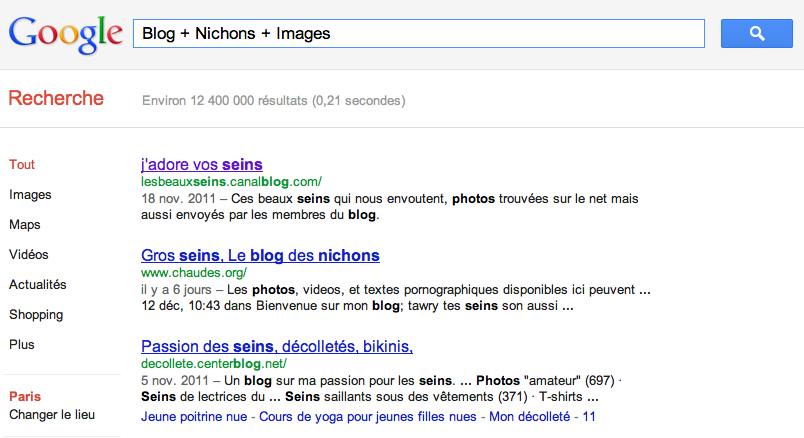This screenshot has width=804, height=438.
Task: Open the Shopping filter
Action: pyautogui.click(x=36, y=314)
